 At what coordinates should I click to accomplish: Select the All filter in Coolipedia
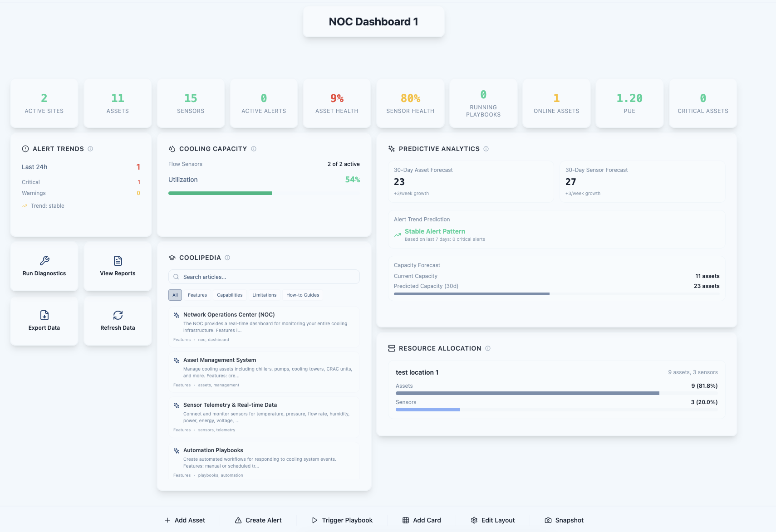pyautogui.click(x=175, y=295)
